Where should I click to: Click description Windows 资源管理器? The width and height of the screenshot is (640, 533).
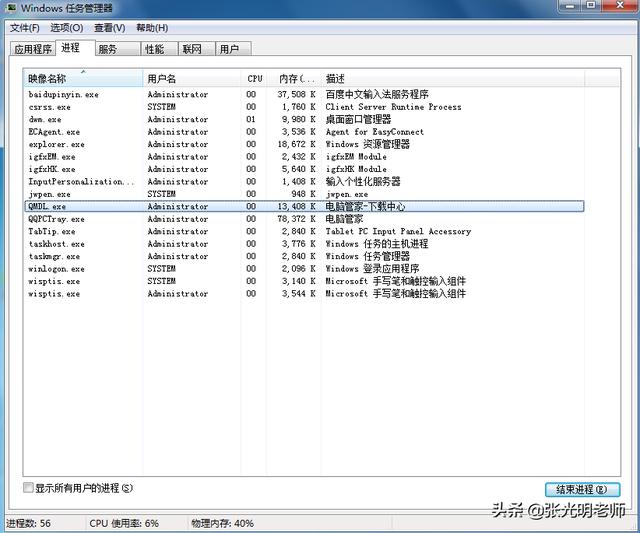coord(367,144)
